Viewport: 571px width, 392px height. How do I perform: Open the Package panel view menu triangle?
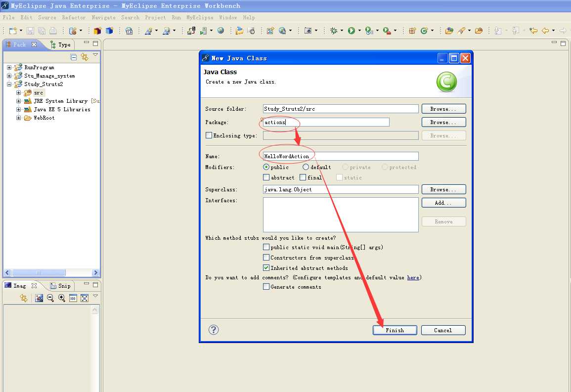(95, 55)
